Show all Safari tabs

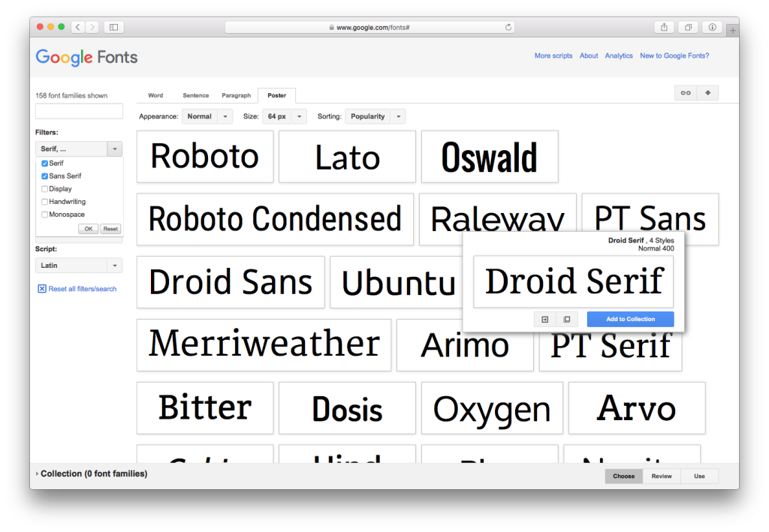point(688,27)
